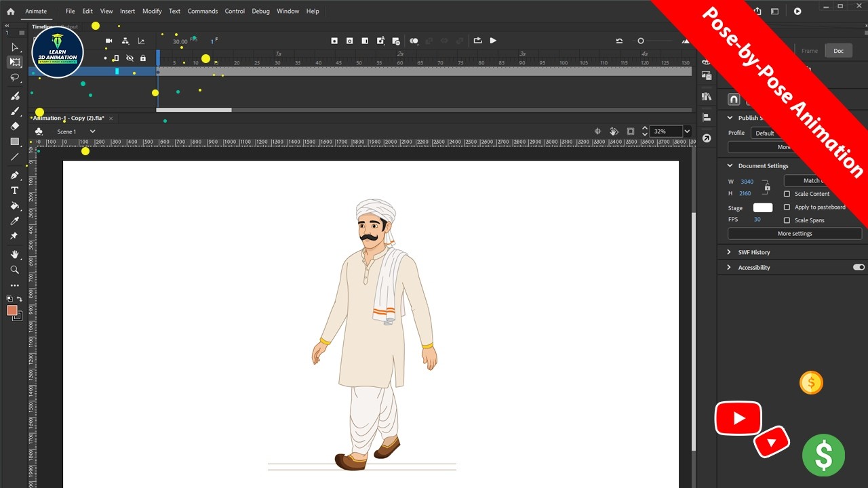868x488 pixels.
Task: Select the Eyedropper tool
Action: 15,221
